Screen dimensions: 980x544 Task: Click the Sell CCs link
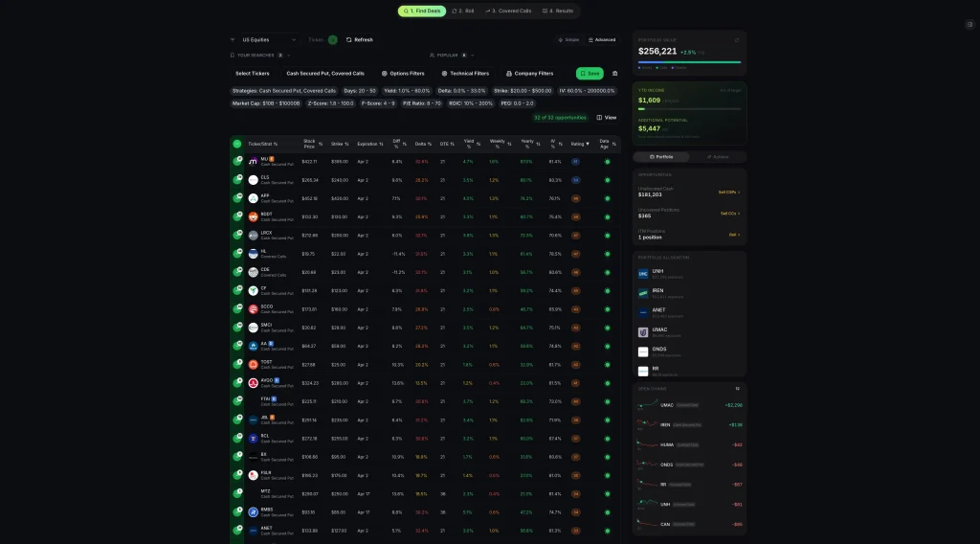pos(730,214)
